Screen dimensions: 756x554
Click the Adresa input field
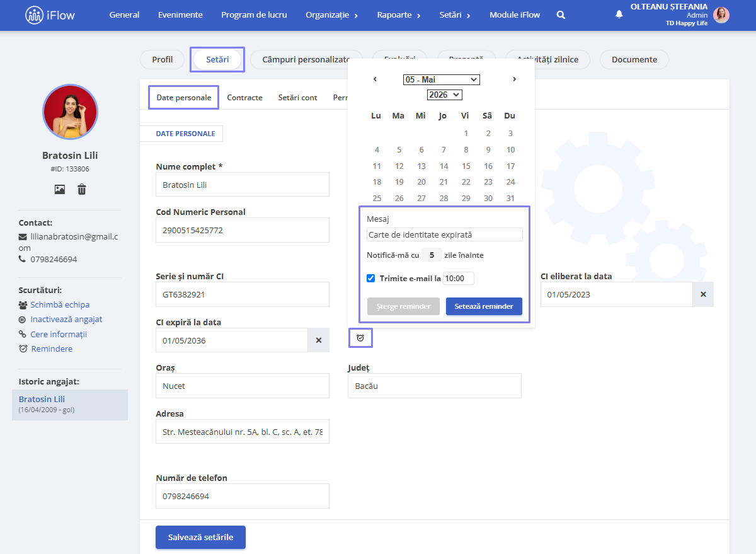pos(243,432)
